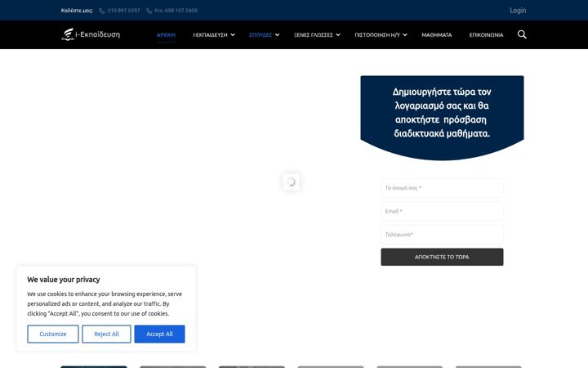Click the phone icon beside Κιν. 698 107 2600
Screen dimensions: 588x368
click(149, 11)
